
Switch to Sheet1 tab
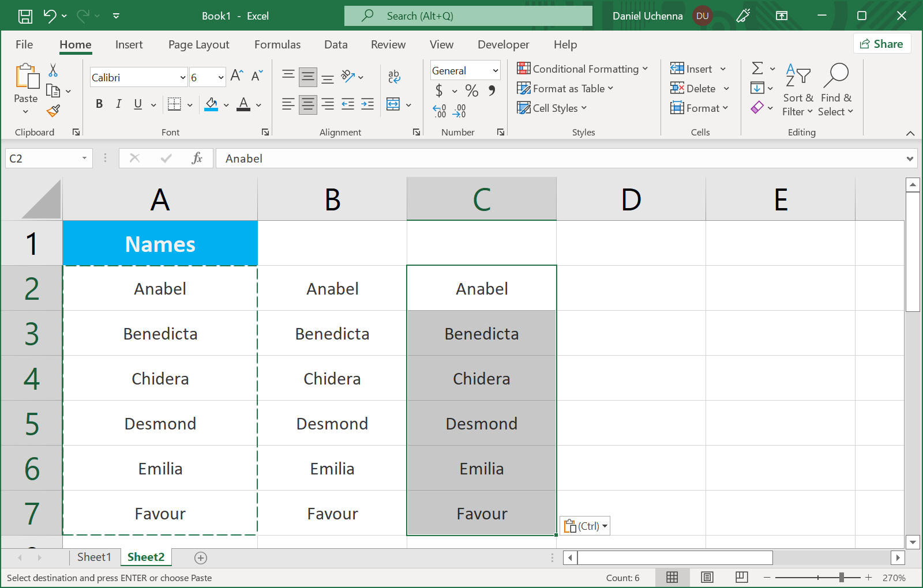[x=93, y=557]
